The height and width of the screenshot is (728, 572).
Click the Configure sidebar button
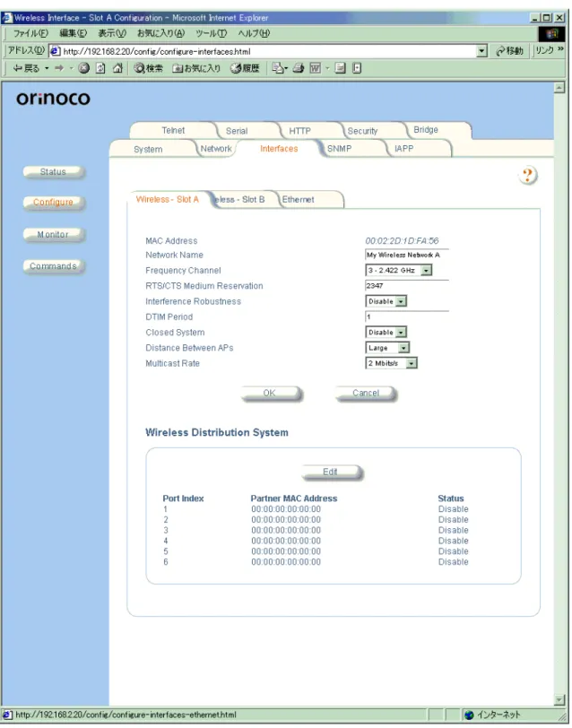(54, 203)
